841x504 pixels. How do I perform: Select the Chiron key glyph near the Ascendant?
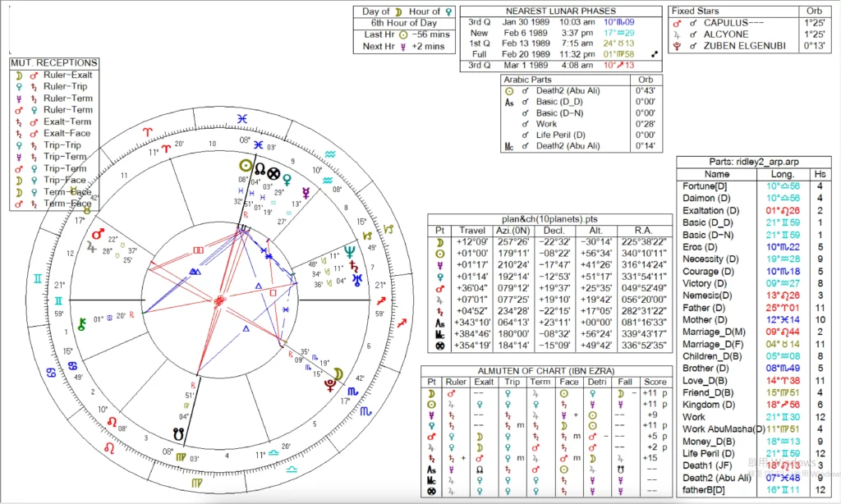tap(82, 324)
